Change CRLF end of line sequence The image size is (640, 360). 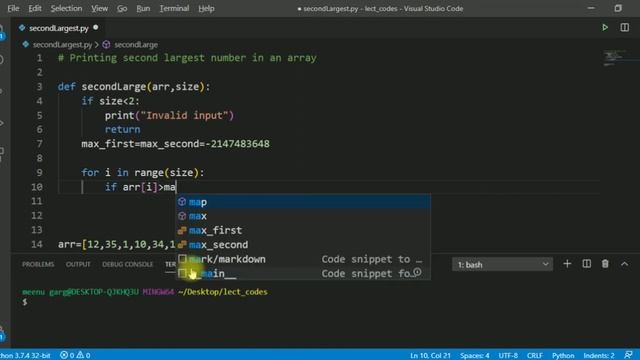coord(535,355)
